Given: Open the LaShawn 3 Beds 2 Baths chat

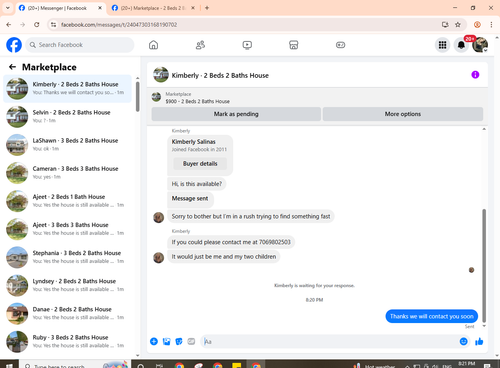Looking at the screenshot, I should click(67, 145).
